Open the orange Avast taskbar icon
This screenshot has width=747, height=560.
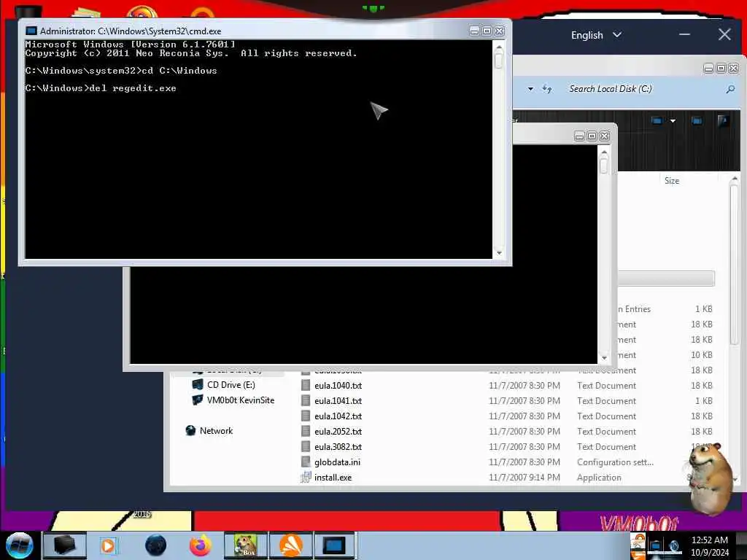[291, 545]
